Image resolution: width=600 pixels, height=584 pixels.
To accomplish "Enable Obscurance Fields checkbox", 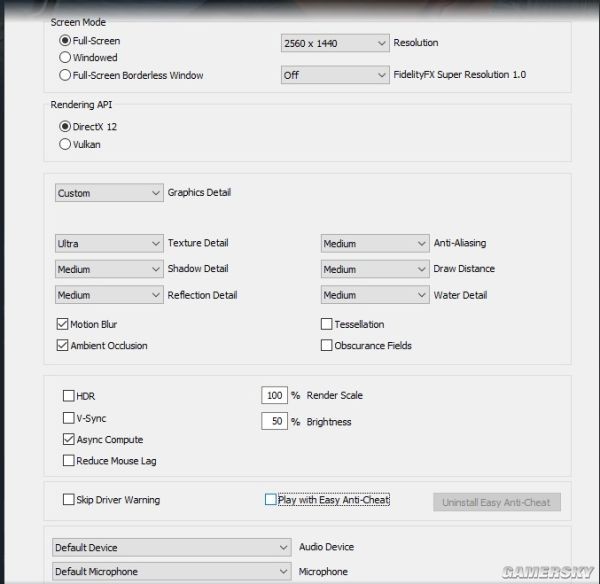I will [x=326, y=345].
